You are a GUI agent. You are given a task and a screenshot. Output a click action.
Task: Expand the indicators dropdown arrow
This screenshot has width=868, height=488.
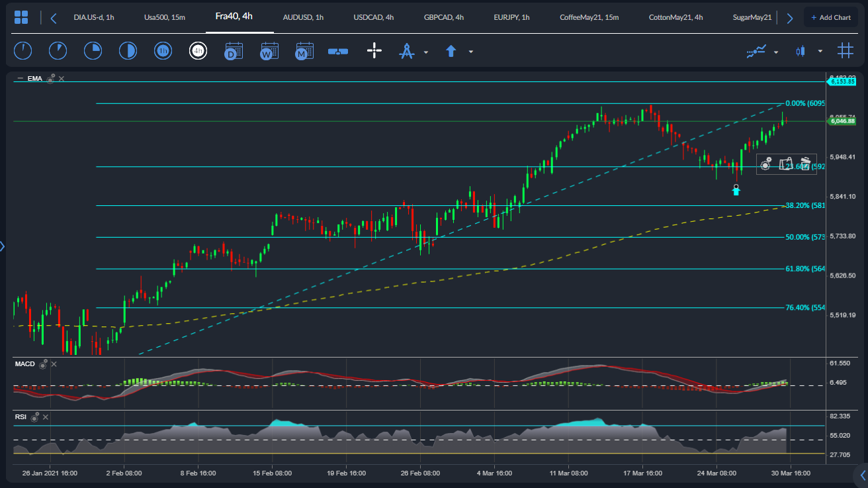(x=775, y=52)
